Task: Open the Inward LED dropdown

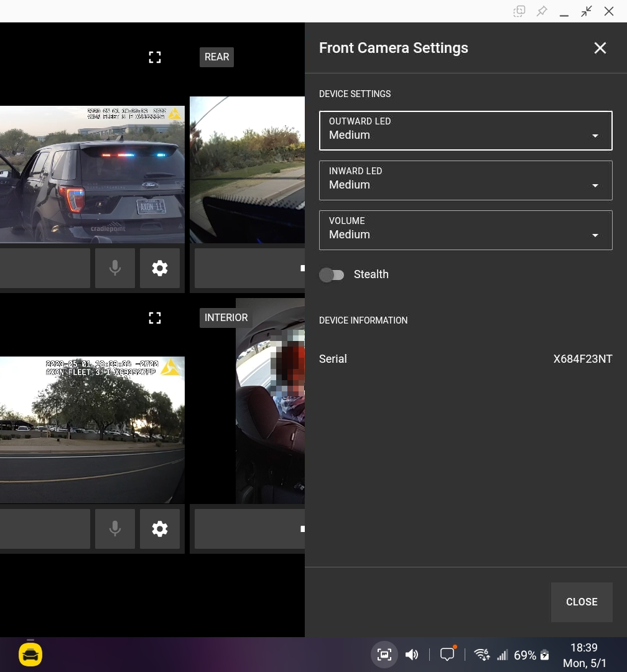Action: (x=465, y=180)
